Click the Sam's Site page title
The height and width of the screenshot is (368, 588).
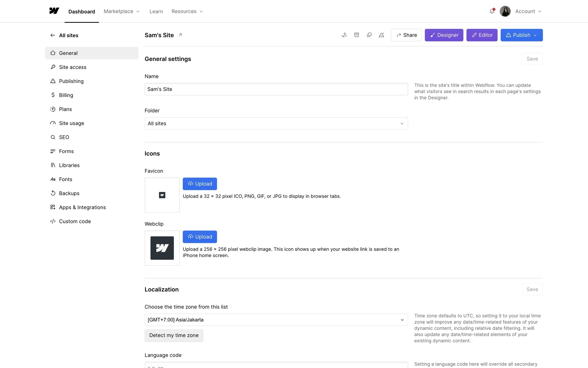(159, 35)
